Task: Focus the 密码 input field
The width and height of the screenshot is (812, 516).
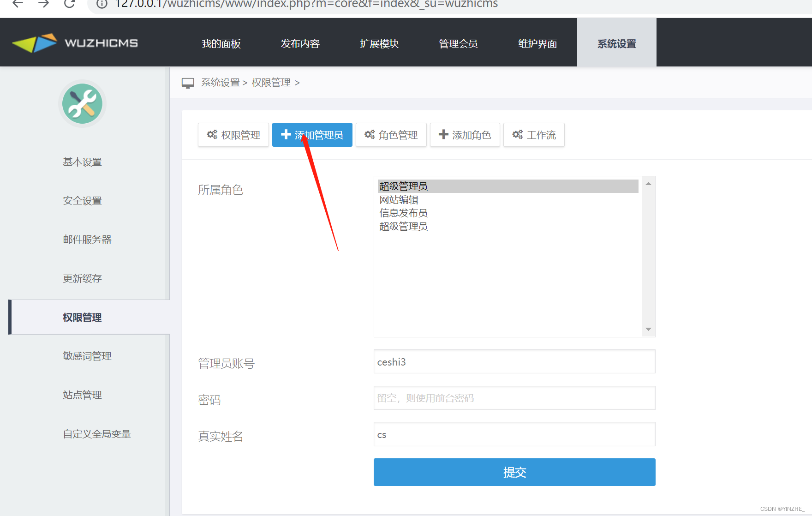Action: point(514,398)
